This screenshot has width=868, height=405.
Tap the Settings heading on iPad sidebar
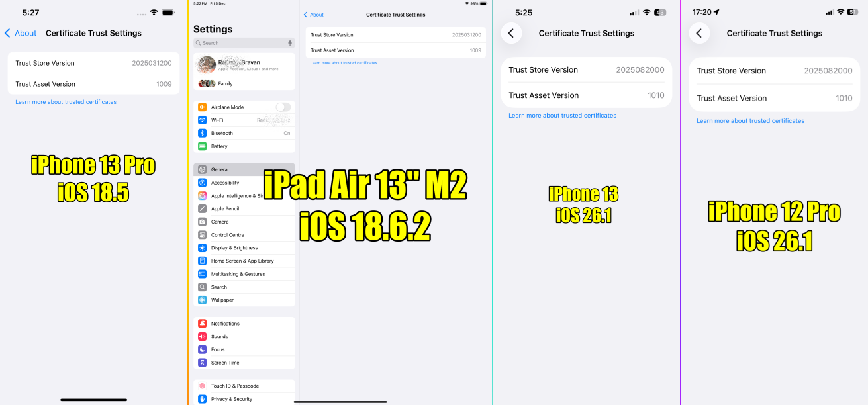pos(213,29)
